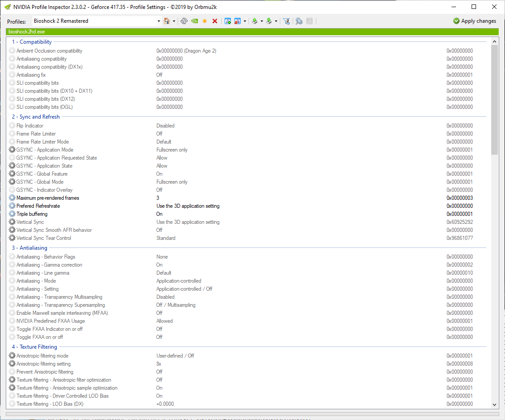
Task: Select Prevent Anisotropic filtering row
Action: coord(247,372)
